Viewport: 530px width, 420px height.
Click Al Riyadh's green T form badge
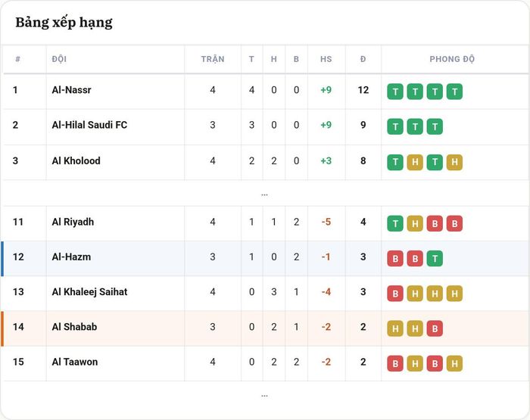(x=395, y=224)
